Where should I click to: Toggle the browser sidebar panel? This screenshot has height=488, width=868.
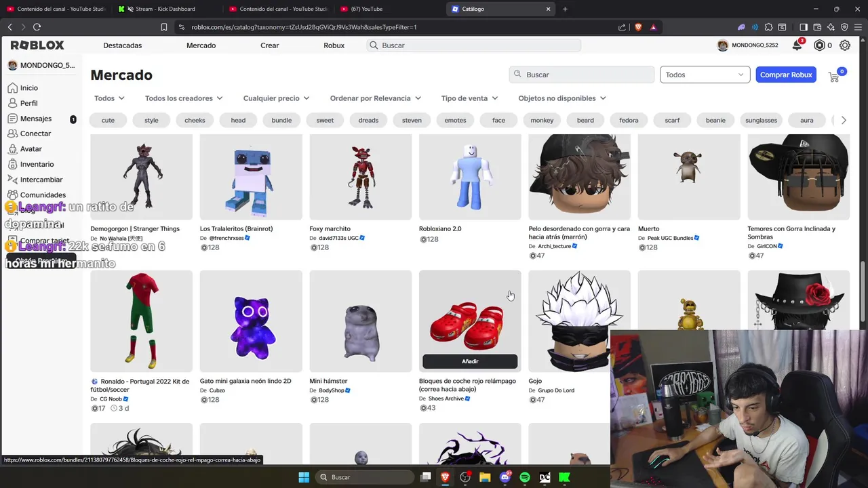click(x=804, y=27)
